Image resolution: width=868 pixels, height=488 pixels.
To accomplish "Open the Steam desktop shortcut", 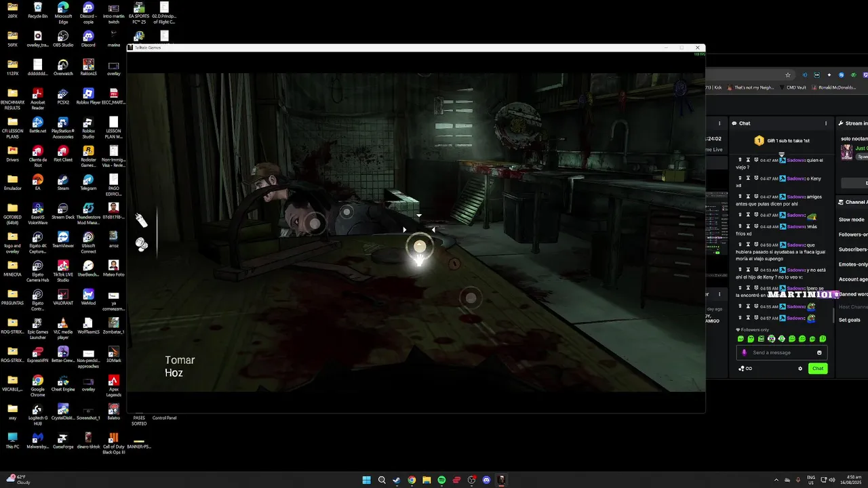I will point(63,182).
